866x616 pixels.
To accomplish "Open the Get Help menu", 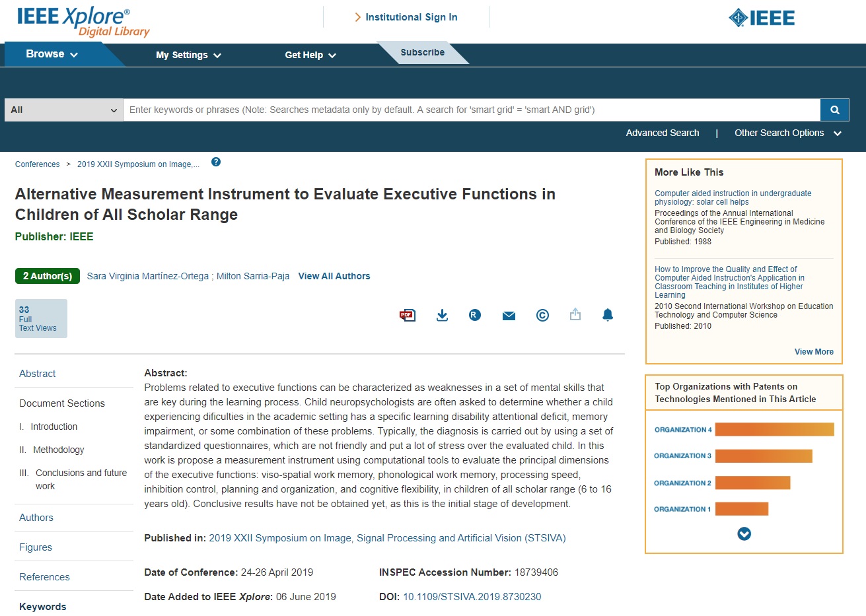I will tap(310, 55).
